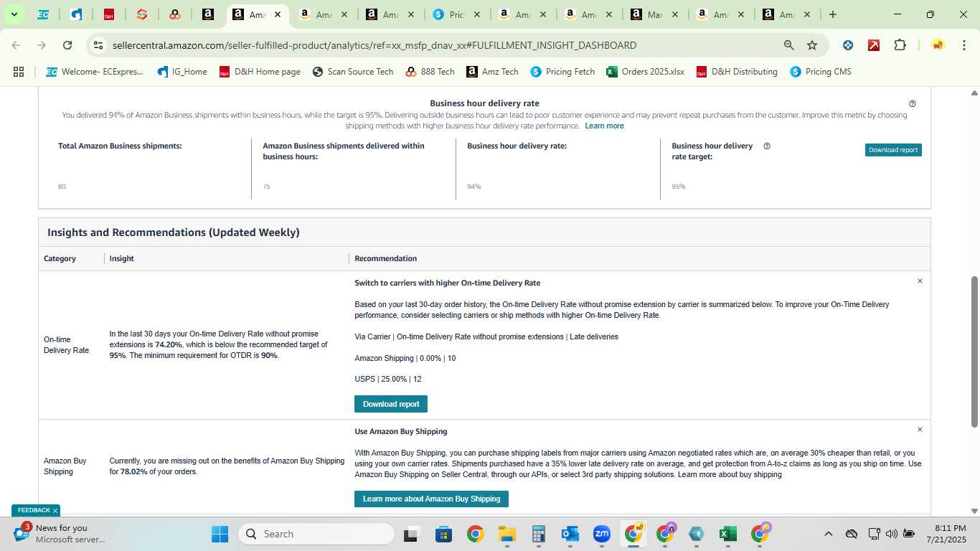Click the taskbar Search box
Screen dimensions: 980x551
click(x=316, y=534)
